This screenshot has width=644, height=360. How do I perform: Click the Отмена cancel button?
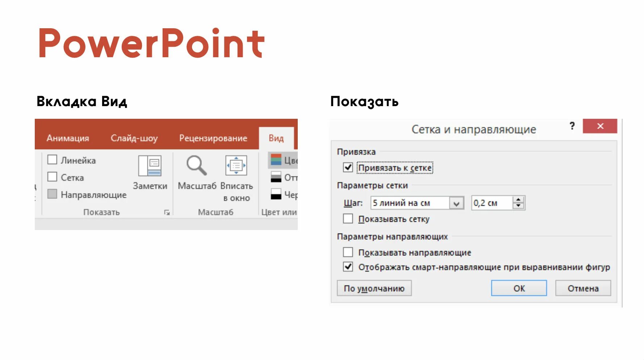click(x=583, y=288)
